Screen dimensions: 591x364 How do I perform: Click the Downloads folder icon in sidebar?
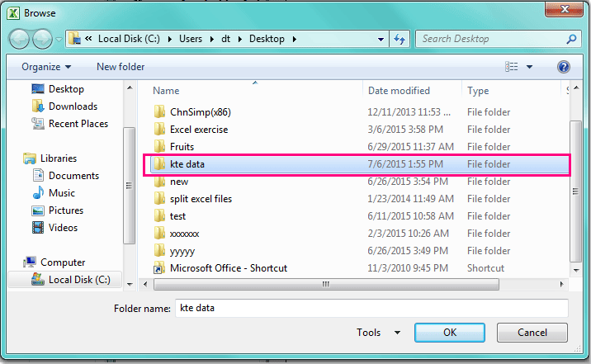click(38, 106)
